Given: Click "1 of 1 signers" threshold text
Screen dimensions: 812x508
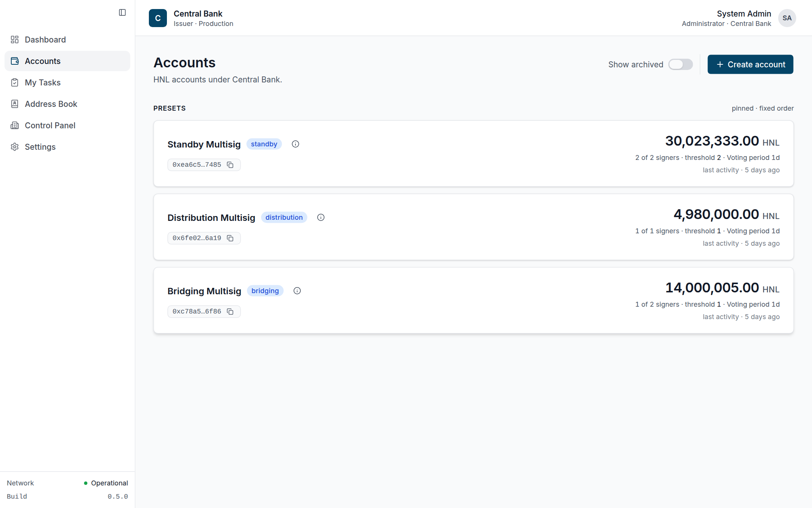Looking at the screenshot, I should 657,231.
